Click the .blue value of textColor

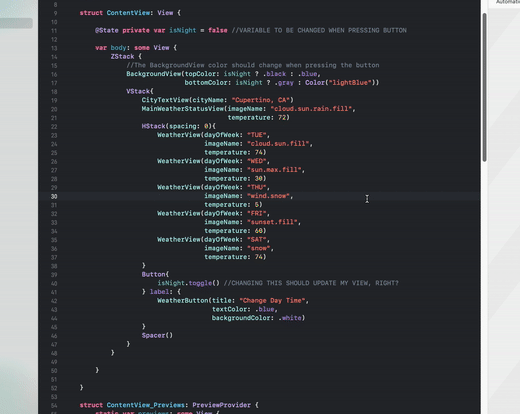tap(265, 309)
